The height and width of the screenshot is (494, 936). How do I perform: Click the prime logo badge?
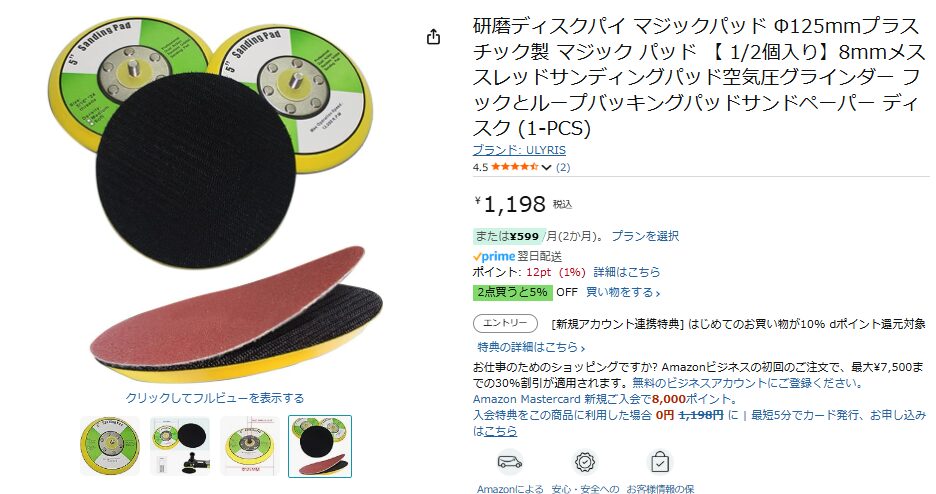coord(494,257)
